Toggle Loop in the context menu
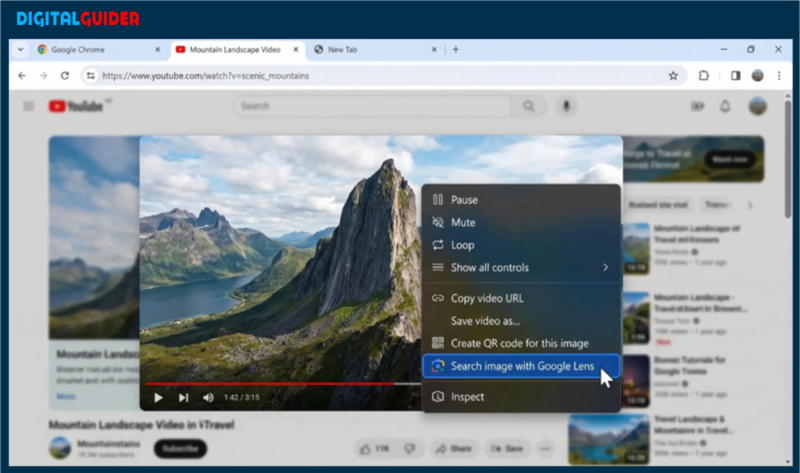The image size is (800, 473). (521, 245)
